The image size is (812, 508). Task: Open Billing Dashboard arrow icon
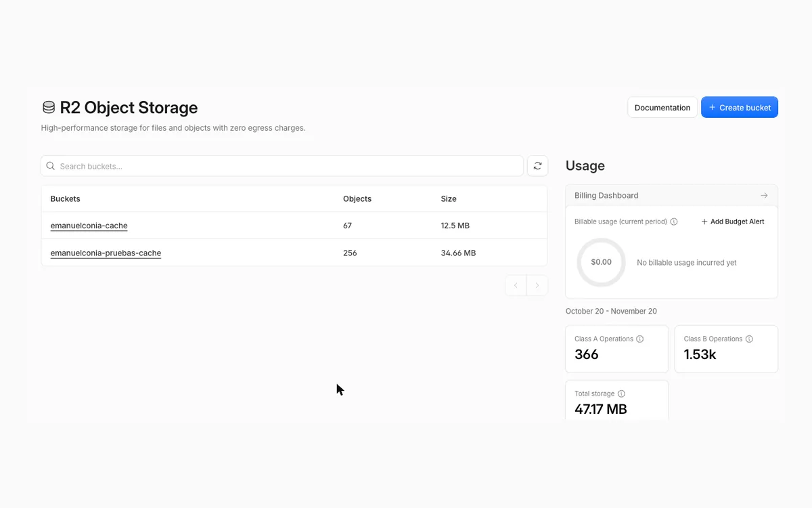click(764, 196)
